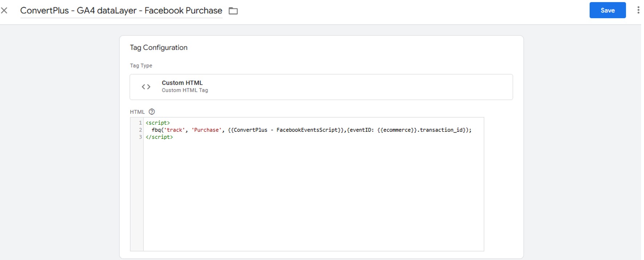The image size is (644, 260).
Task: Click the Tag Configuration heading
Action: pyautogui.click(x=159, y=48)
